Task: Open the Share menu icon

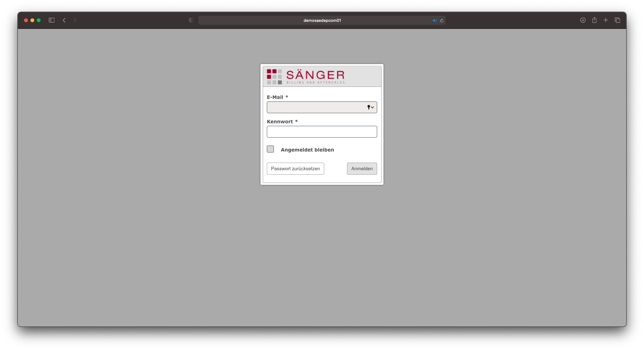Action: [x=595, y=20]
